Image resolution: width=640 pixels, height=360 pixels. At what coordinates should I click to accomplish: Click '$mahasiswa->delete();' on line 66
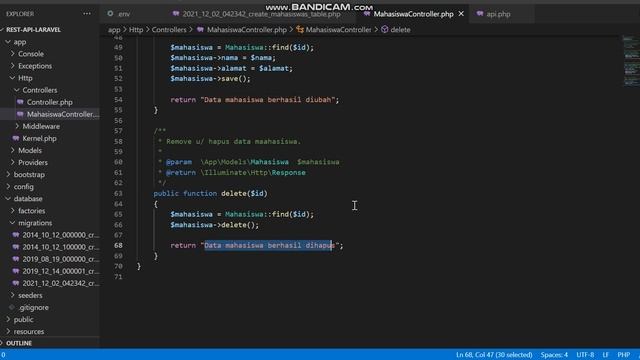coord(214,225)
